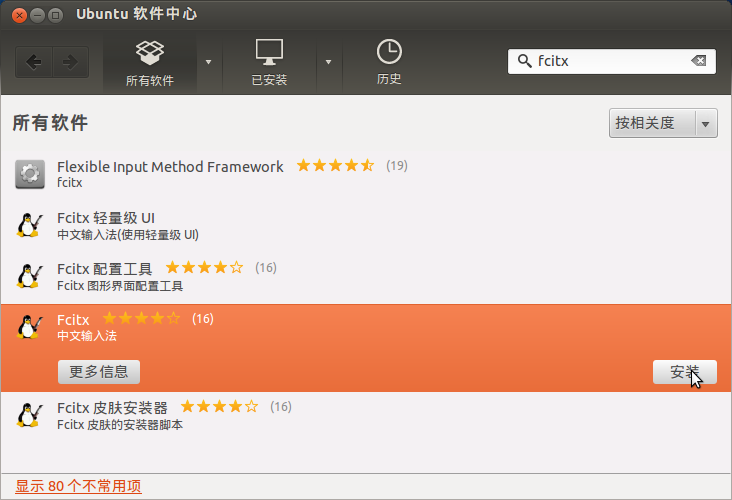Click the gear icon of Flexible Input Method Framework
The height and width of the screenshot is (500, 732).
point(30,174)
